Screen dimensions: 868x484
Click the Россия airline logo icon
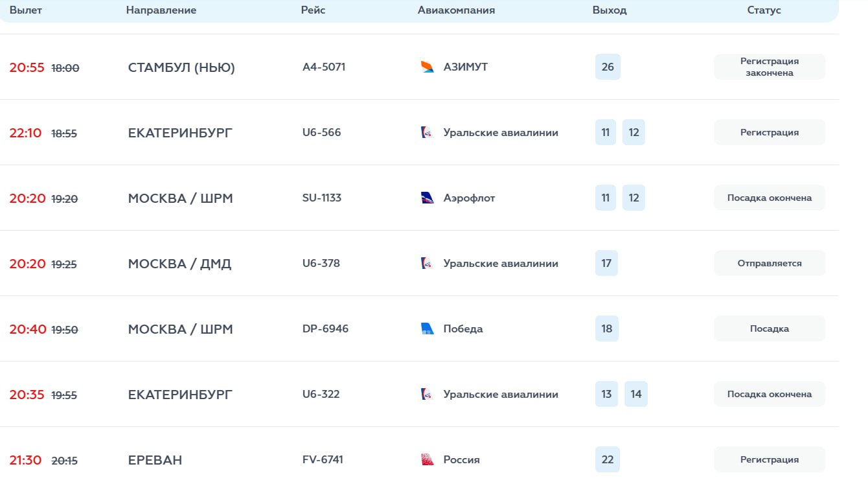coord(428,459)
